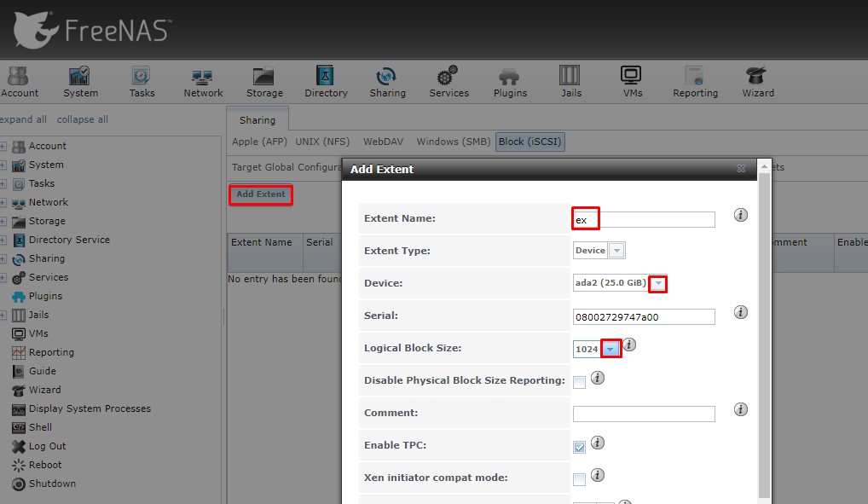
Task: Select Plugins in the sidebar tree
Action: [x=45, y=296]
